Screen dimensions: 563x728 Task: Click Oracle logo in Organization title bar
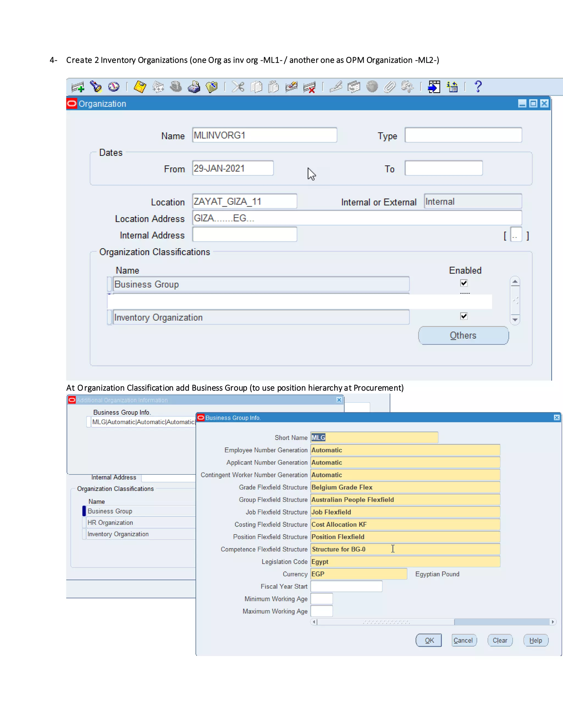[x=72, y=104]
